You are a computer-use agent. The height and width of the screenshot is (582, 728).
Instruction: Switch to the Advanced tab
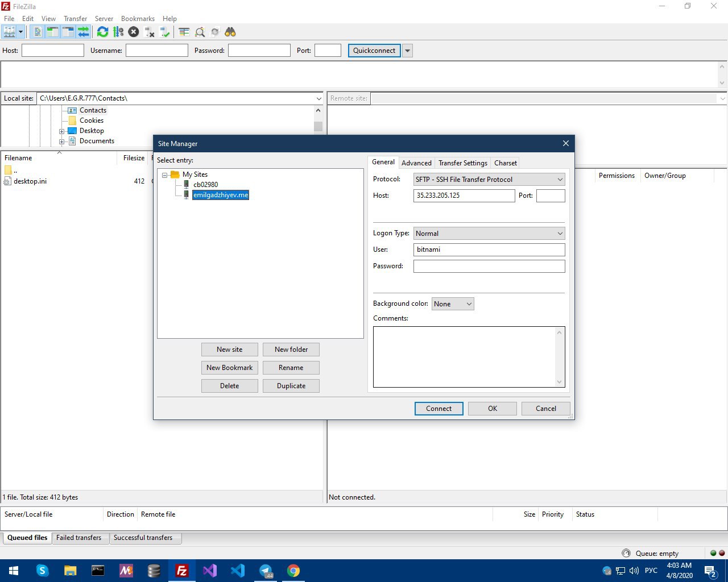tap(416, 163)
